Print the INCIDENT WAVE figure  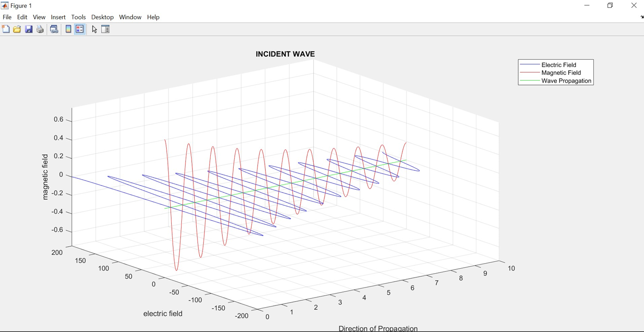pyautogui.click(x=40, y=29)
